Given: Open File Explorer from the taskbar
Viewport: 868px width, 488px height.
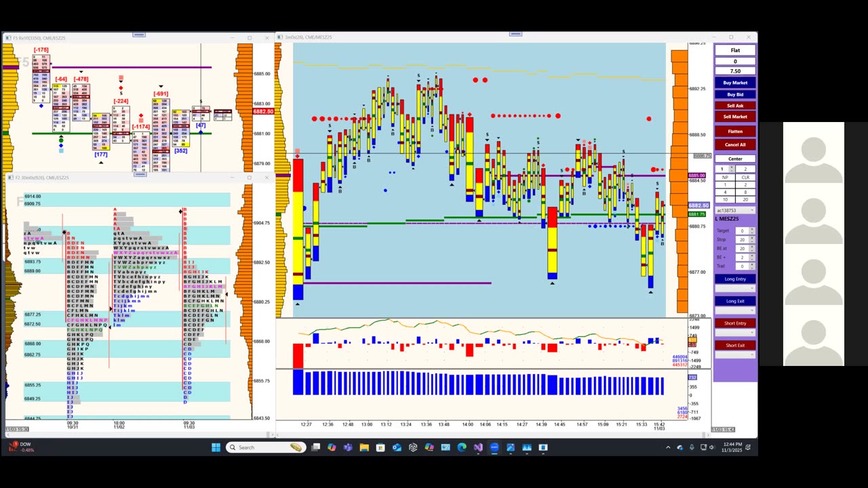Looking at the screenshot, I should [x=364, y=447].
